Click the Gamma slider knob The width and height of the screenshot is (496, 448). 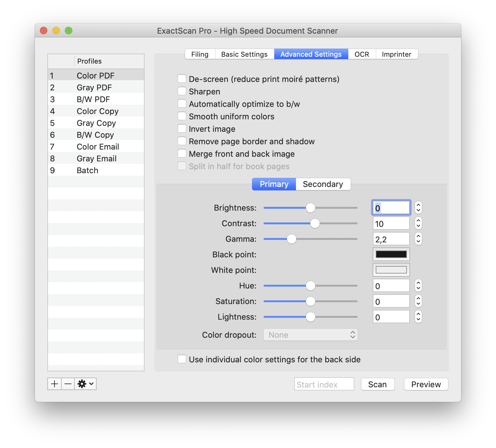(x=292, y=239)
